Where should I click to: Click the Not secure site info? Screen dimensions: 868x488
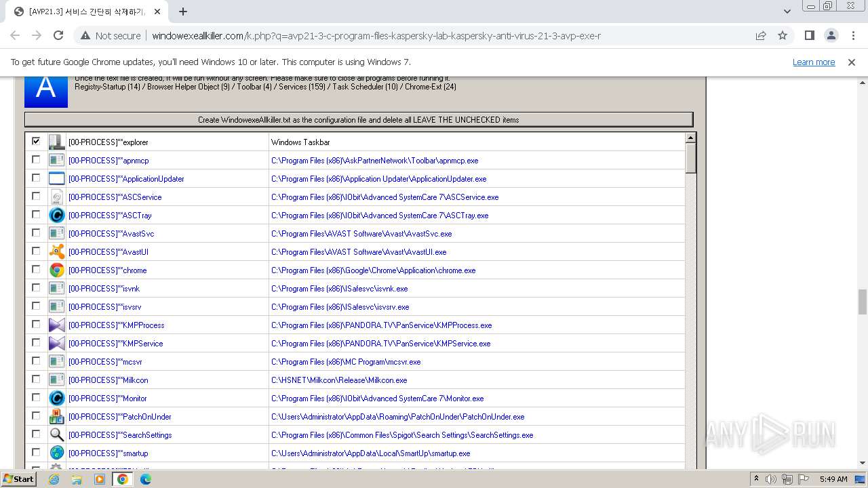tap(111, 36)
